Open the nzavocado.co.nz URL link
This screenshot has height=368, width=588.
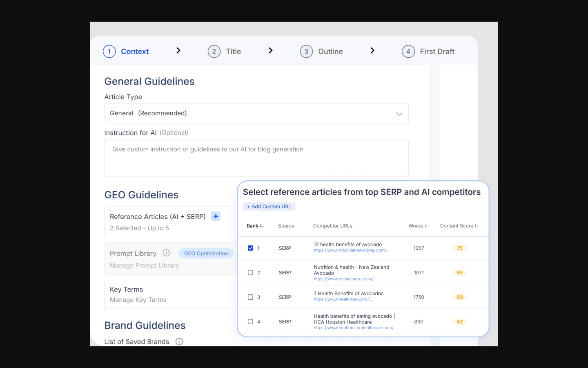345,279
